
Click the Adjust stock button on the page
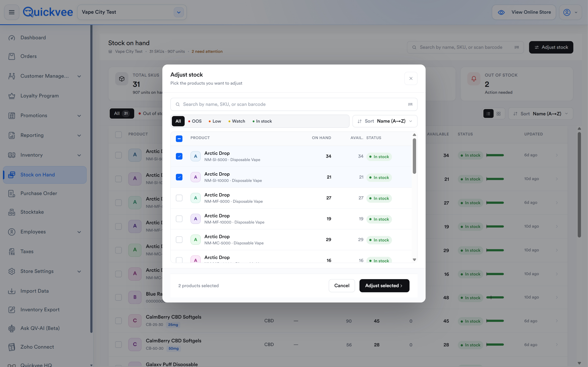(551, 47)
